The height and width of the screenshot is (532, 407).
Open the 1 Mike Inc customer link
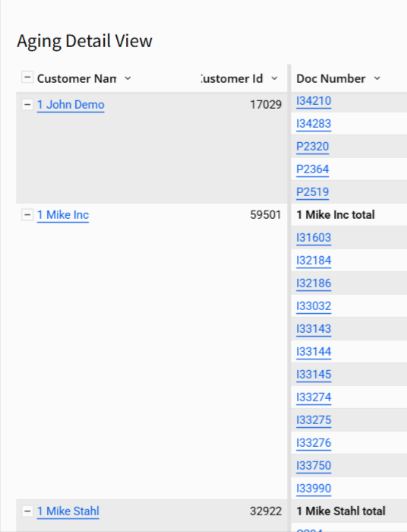coord(63,215)
